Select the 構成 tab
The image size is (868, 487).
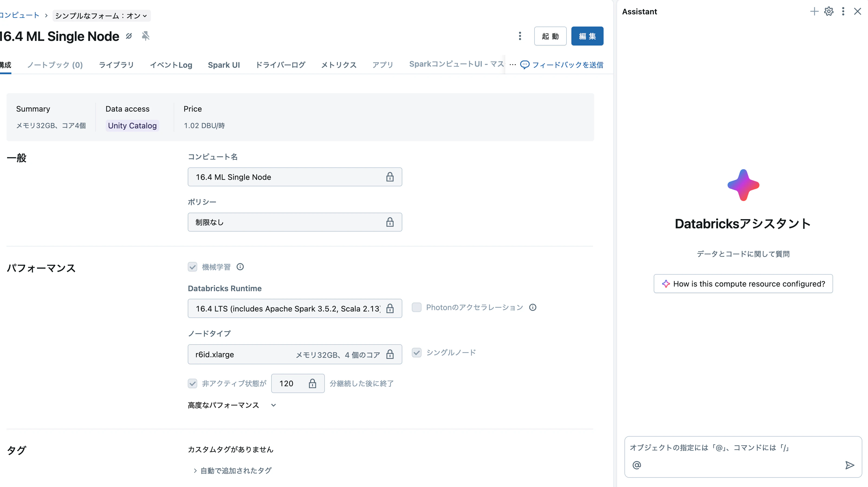click(x=5, y=65)
